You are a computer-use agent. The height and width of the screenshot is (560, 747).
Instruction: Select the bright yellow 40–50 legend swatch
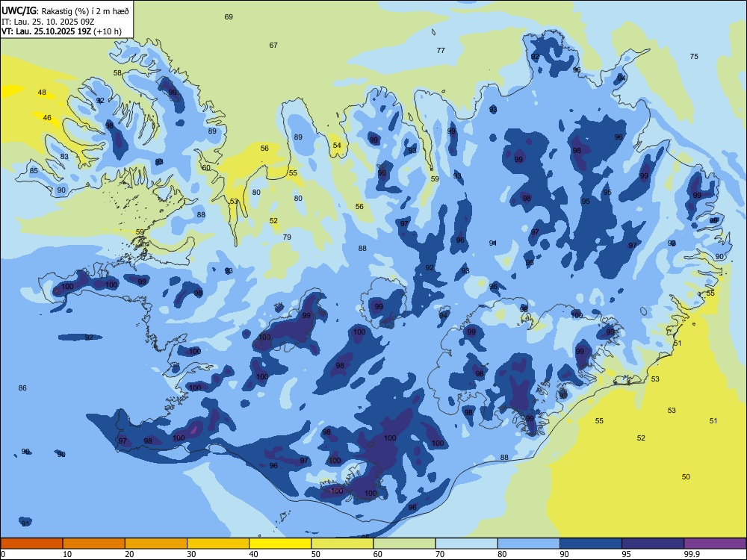click(x=280, y=544)
